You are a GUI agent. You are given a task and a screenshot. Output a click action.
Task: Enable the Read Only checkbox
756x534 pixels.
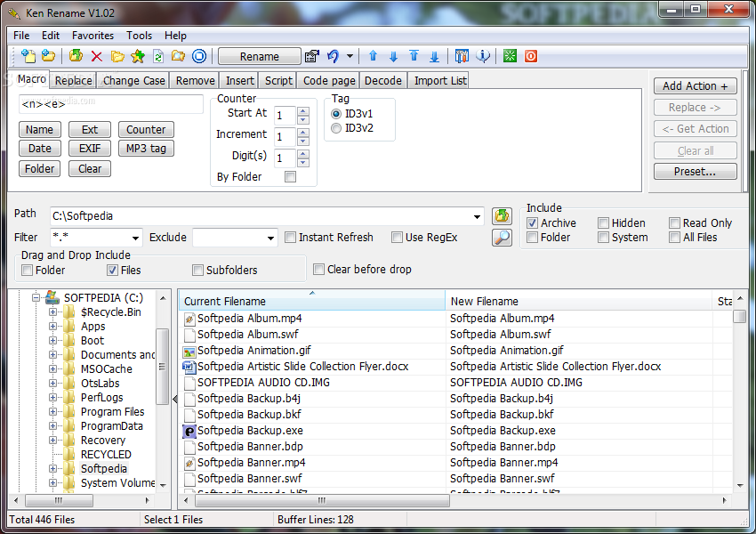pyautogui.click(x=674, y=222)
